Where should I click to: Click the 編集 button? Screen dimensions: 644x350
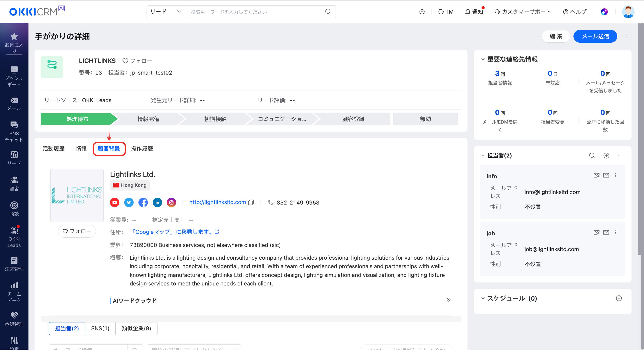pos(556,36)
